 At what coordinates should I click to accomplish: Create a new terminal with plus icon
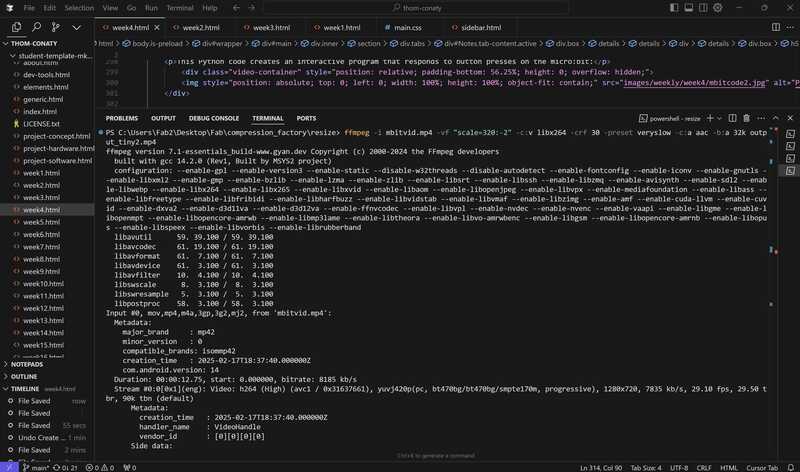pyautogui.click(x=710, y=118)
